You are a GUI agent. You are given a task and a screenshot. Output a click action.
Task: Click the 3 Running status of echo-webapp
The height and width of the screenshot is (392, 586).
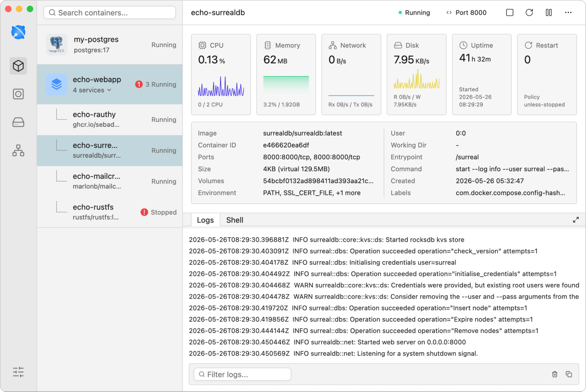(161, 84)
